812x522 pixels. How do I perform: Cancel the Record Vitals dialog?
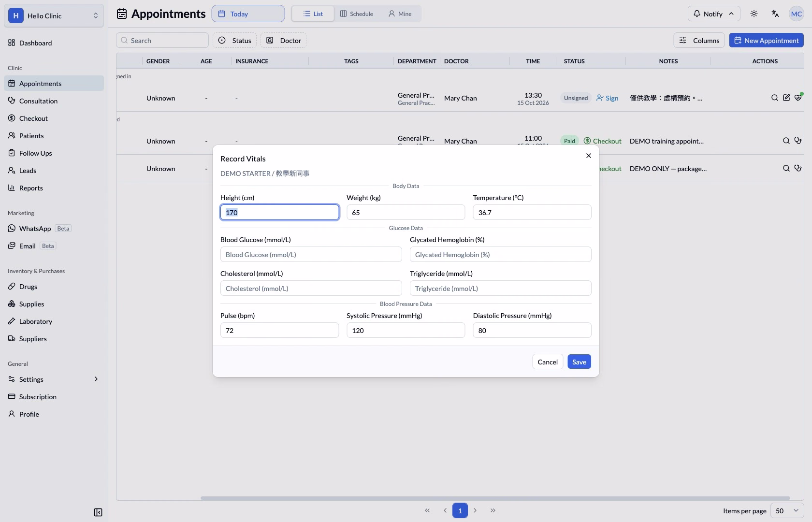click(x=548, y=362)
